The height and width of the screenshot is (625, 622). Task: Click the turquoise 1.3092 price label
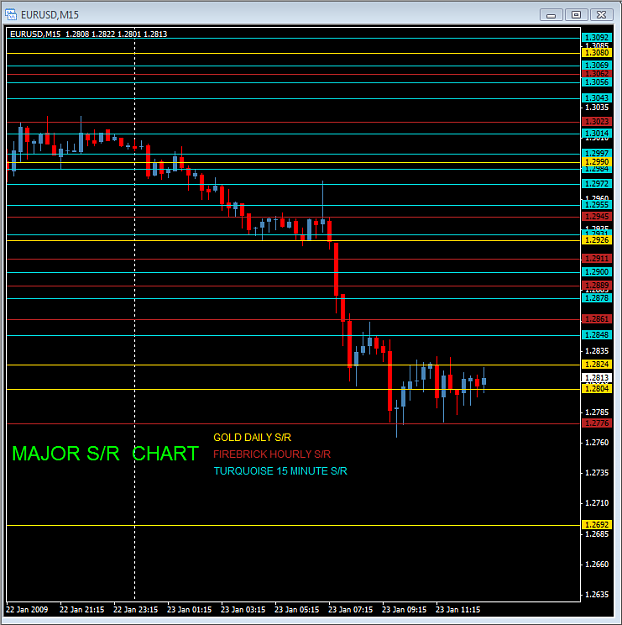click(x=597, y=37)
